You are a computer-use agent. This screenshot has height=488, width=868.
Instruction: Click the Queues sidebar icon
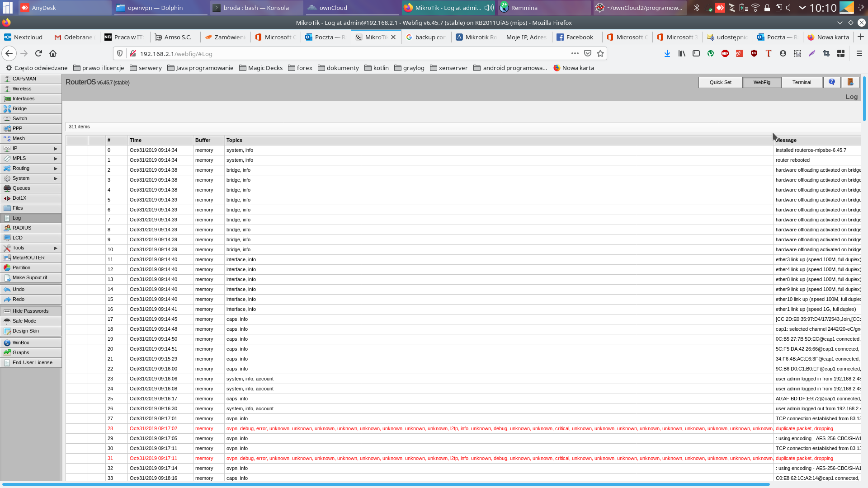coord(7,188)
